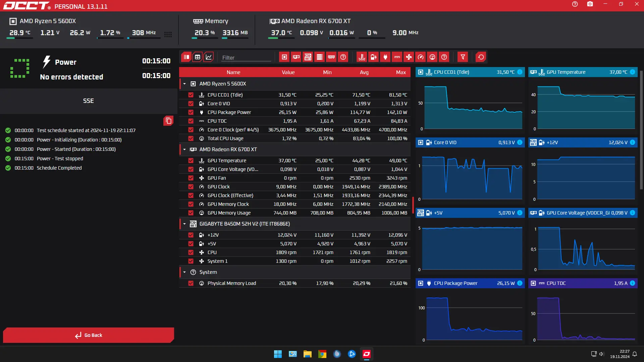Toggle voltage sensor type filter

[374, 57]
